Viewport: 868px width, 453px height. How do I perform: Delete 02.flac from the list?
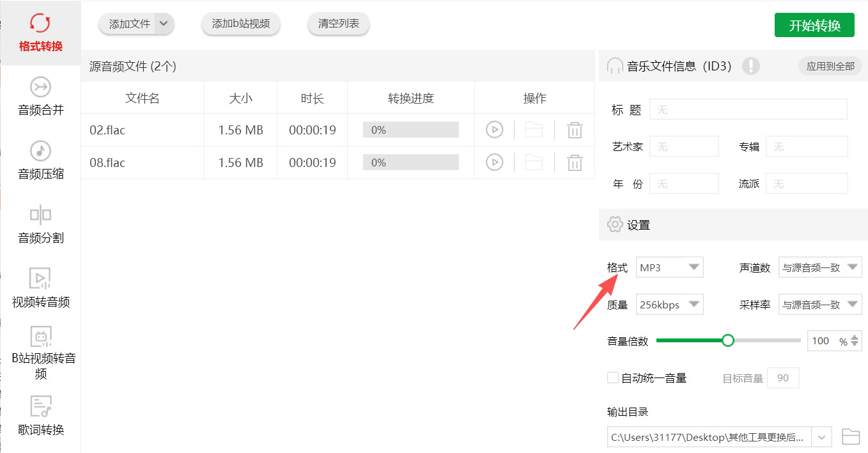point(575,130)
